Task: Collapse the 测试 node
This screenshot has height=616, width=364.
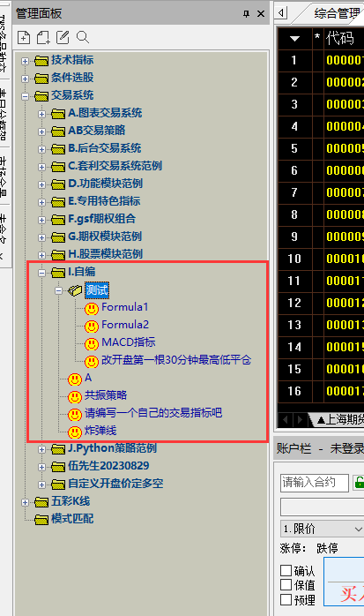Action: point(59,290)
